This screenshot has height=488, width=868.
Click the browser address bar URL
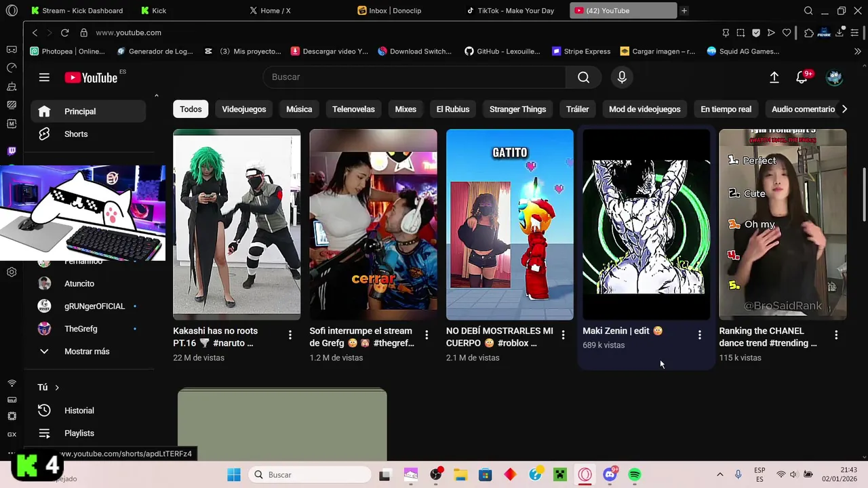click(128, 33)
